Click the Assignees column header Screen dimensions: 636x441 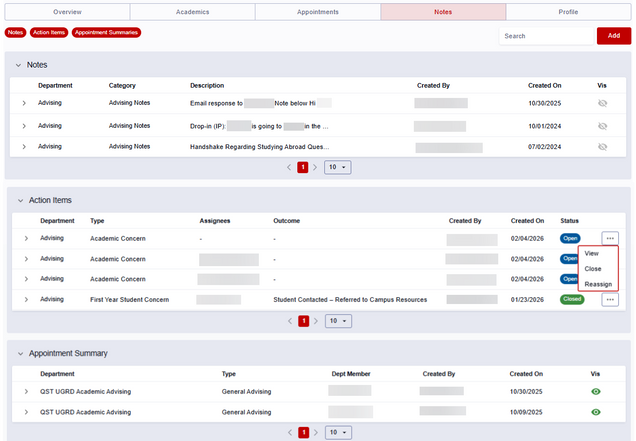215,221
